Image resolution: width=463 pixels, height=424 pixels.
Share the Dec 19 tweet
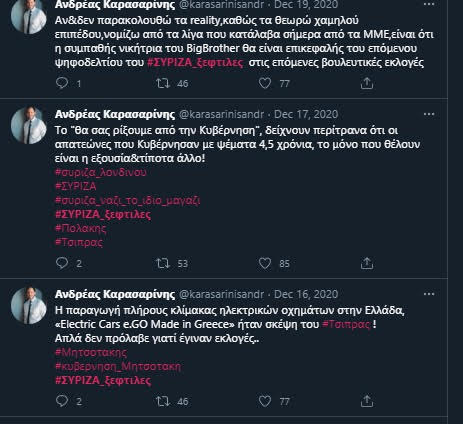pyautogui.click(x=367, y=83)
